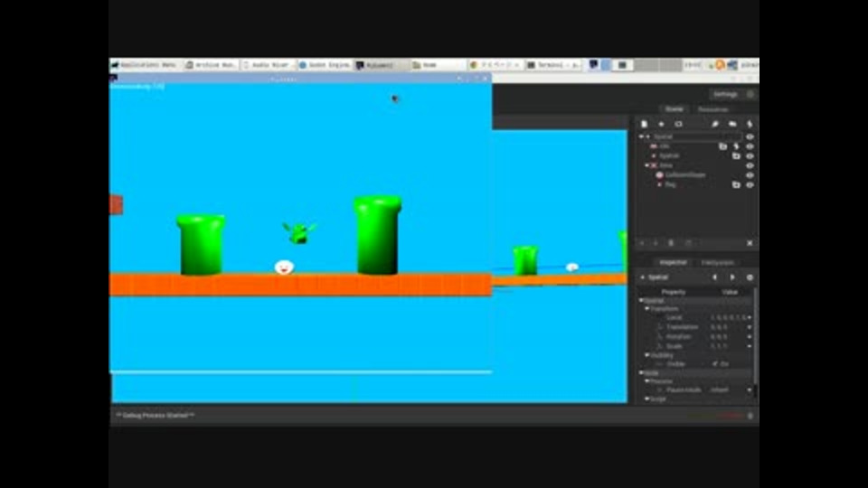The image size is (868, 488).
Task: Open Home folder taskbar entry
Action: [x=439, y=65]
